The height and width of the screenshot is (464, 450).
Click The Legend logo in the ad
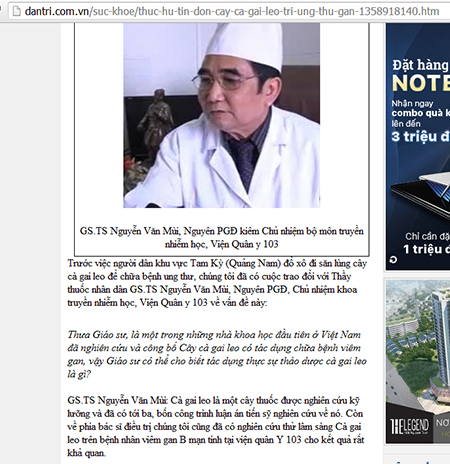[409, 426]
